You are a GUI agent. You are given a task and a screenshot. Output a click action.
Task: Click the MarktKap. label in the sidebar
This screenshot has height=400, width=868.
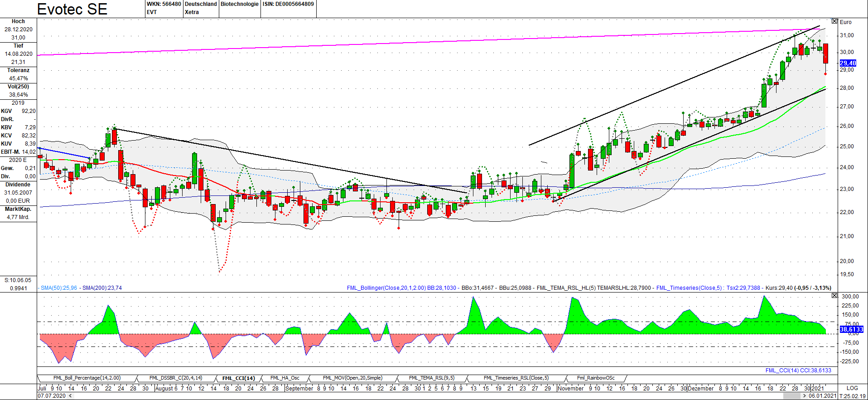(18, 209)
